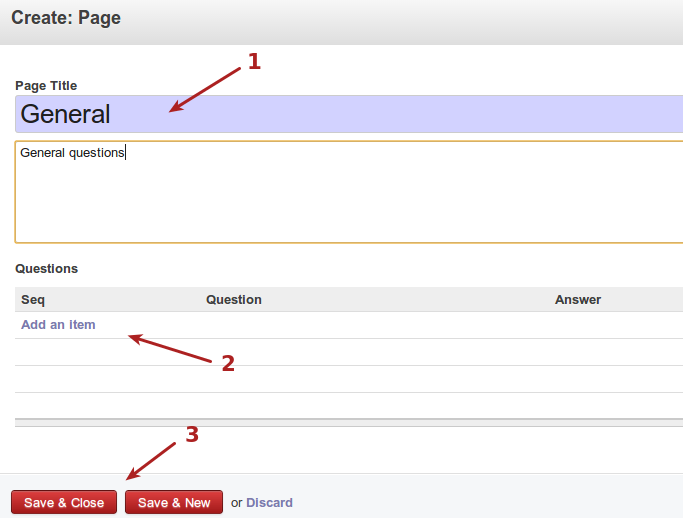Click the Question column header

coord(233,299)
